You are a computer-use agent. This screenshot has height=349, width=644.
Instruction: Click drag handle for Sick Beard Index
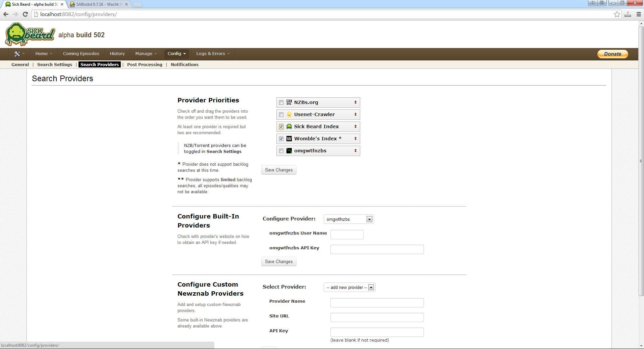pyautogui.click(x=355, y=127)
